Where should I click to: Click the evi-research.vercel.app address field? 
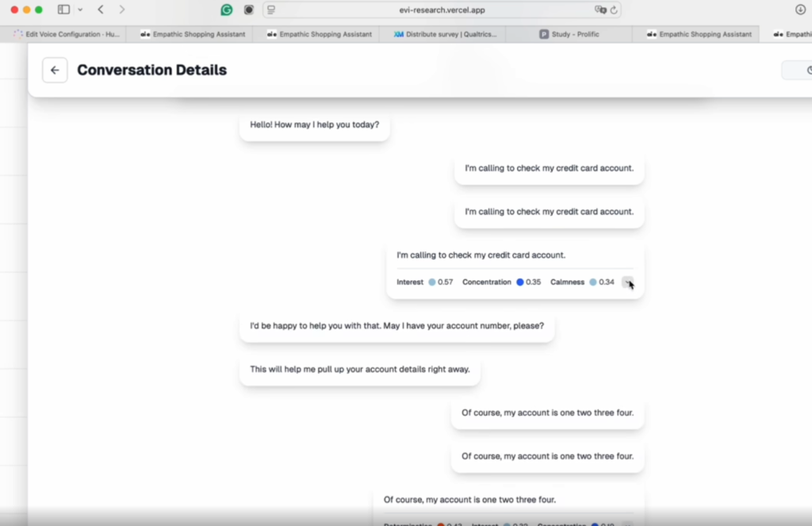point(442,10)
